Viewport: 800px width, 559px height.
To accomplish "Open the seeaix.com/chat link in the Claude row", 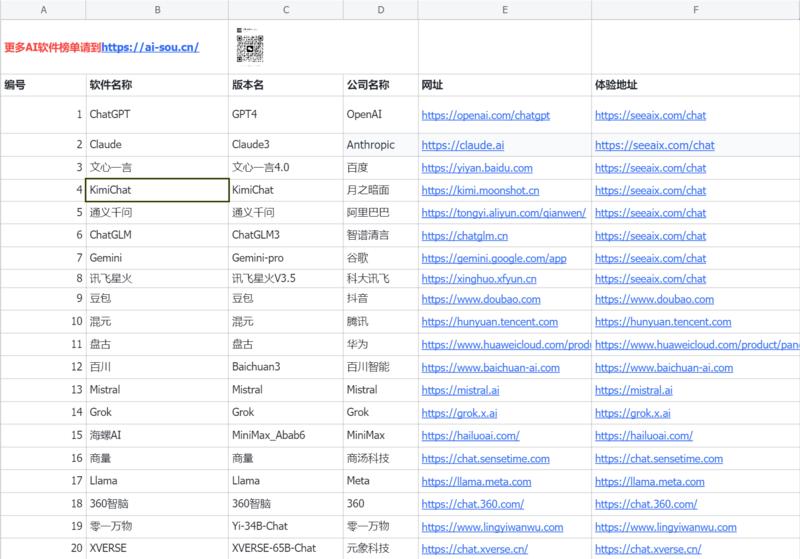I will [655, 145].
